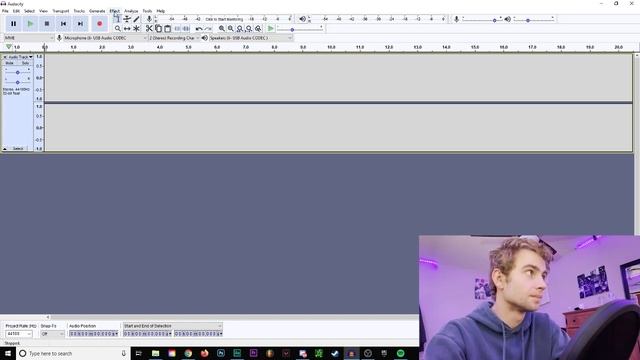Open the Snap-To dropdown
The width and height of the screenshot is (640, 360).
[x=52, y=334]
